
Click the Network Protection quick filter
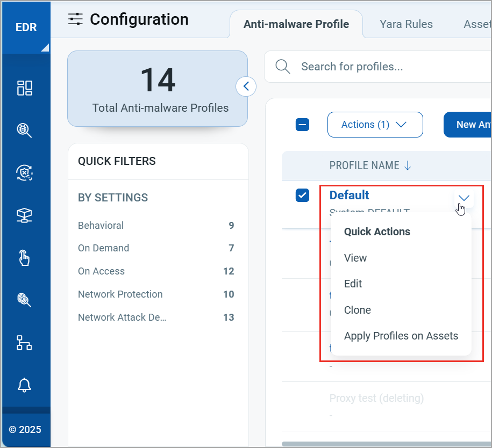click(120, 294)
